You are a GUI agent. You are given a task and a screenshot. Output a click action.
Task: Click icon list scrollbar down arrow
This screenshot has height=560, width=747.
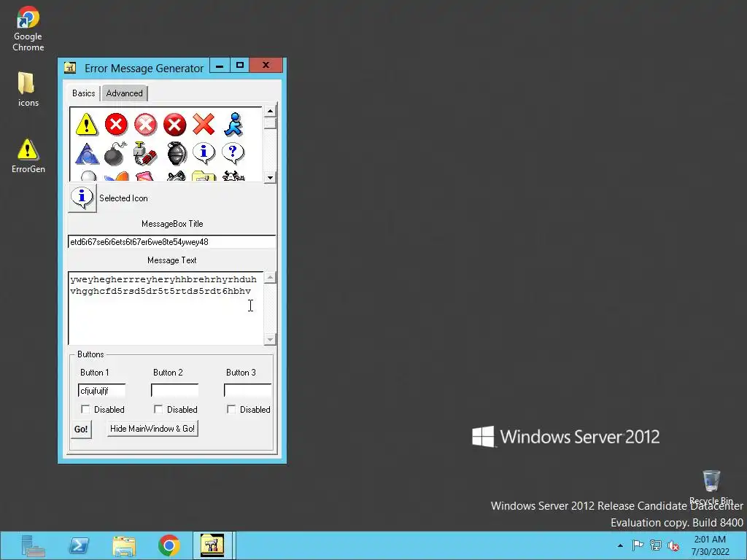[x=270, y=178]
